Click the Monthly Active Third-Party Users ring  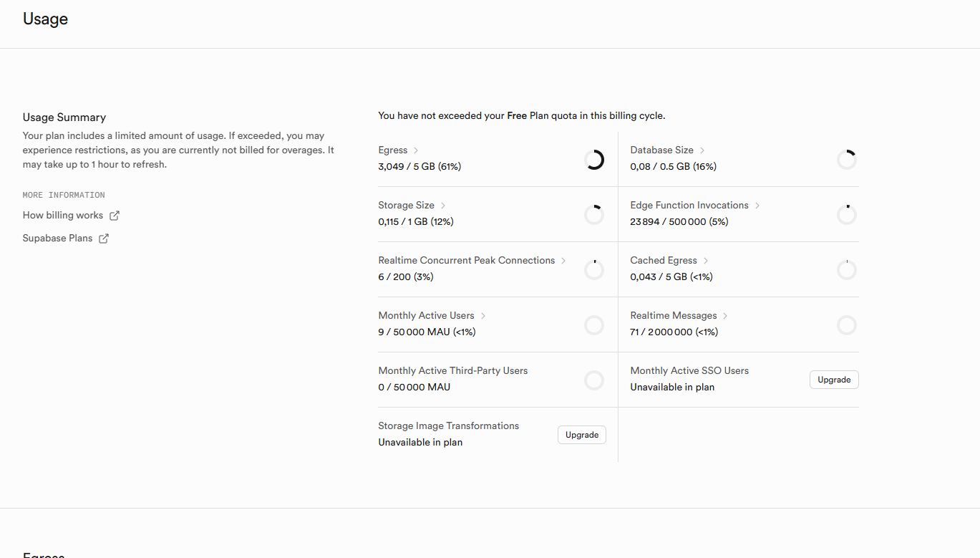(x=594, y=380)
